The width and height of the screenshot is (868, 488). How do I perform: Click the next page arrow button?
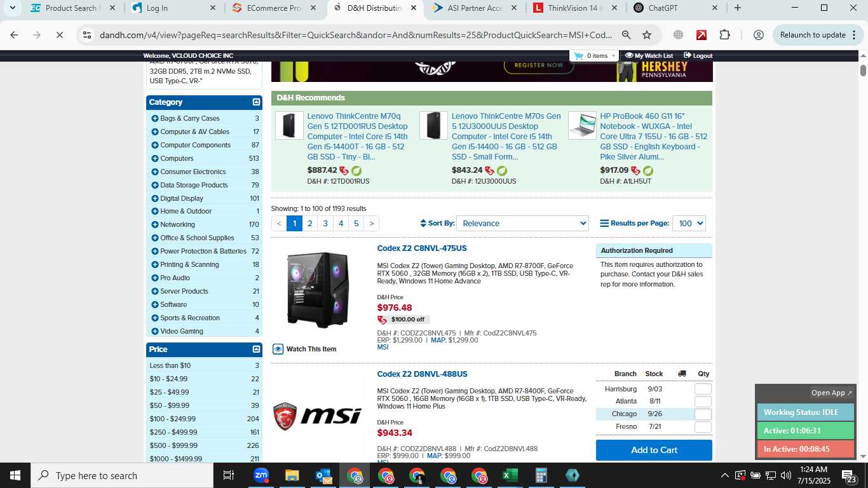click(372, 224)
